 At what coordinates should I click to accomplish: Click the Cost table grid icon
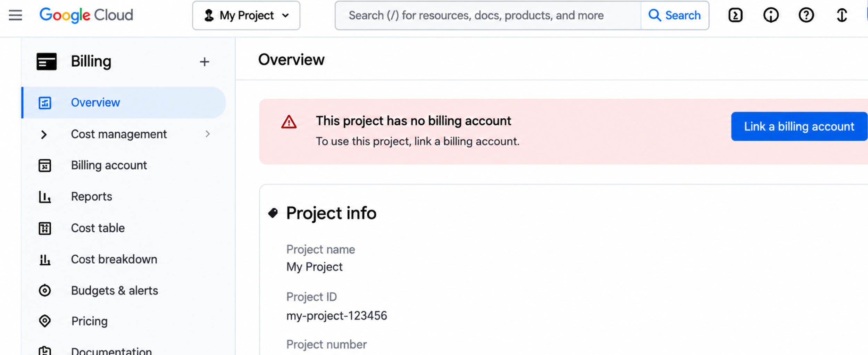(45, 228)
